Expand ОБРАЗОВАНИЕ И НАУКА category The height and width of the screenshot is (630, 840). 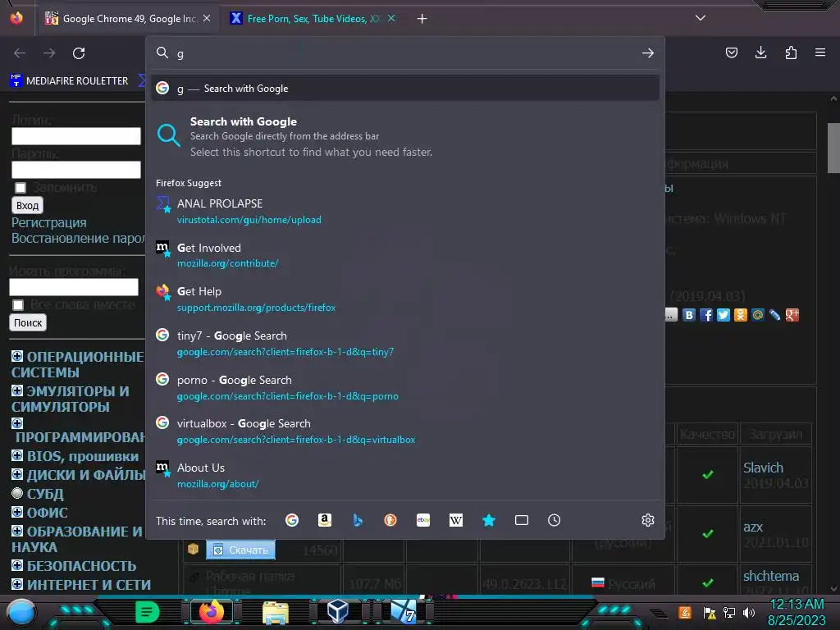coord(17,531)
